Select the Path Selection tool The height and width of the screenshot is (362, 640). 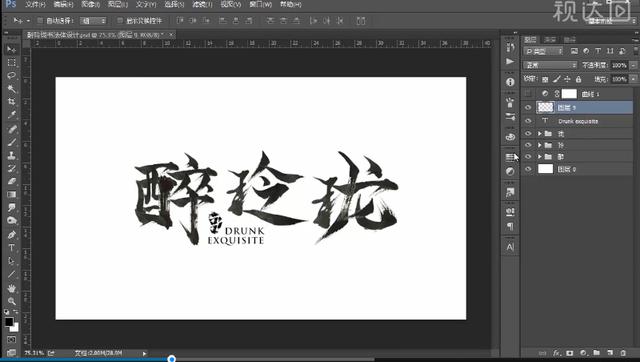coord(11,261)
